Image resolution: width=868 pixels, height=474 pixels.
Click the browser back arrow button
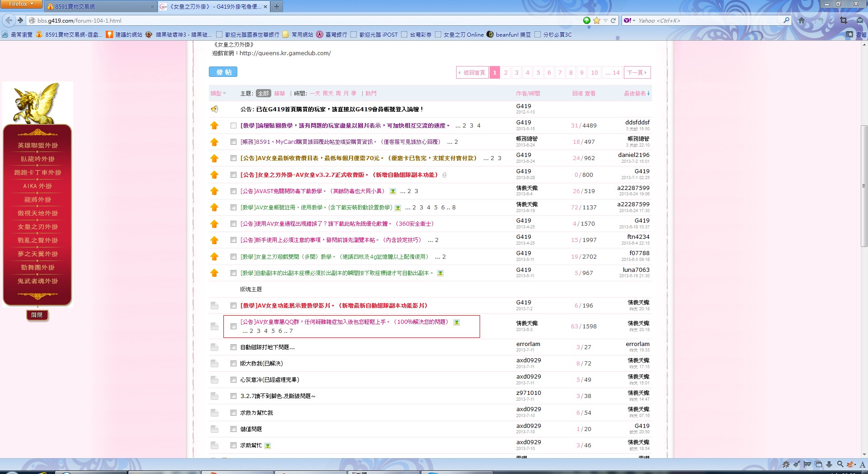tap(9, 20)
